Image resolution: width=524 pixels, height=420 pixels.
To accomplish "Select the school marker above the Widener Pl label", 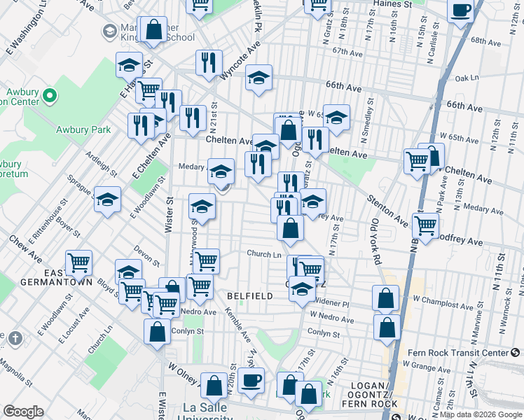I will point(302,290).
